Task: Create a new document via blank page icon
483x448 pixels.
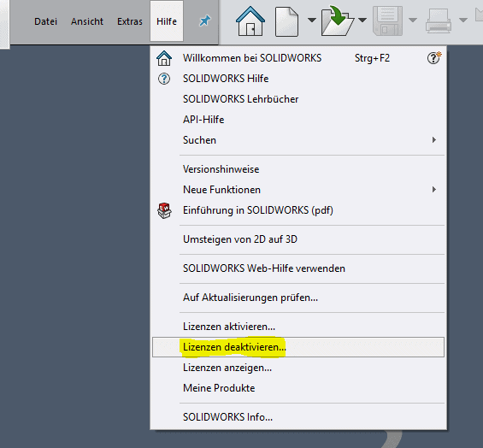Action: pyautogui.click(x=286, y=22)
